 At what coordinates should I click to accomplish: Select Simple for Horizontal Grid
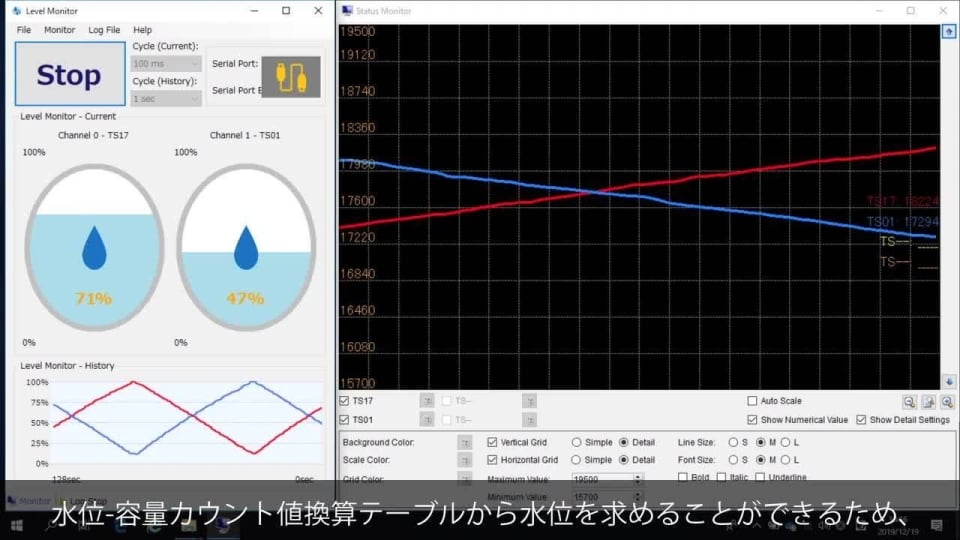[x=576, y=460]
